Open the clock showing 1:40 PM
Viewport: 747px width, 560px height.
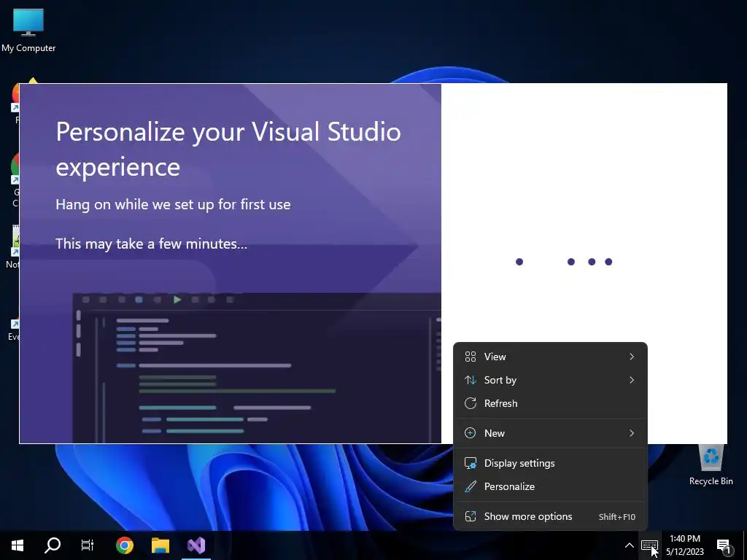tap(684, 545)
